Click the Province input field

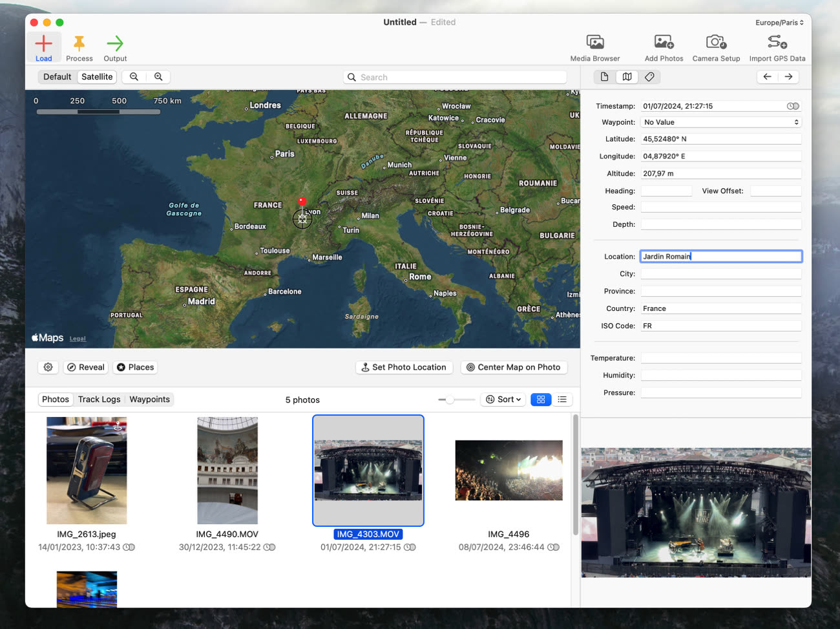[x=721, y=292]
